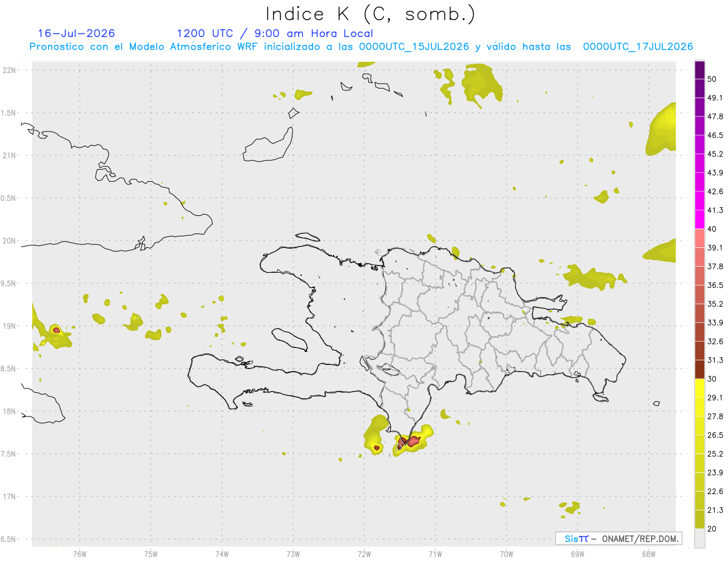Click the "17N" latitude label

(x=10, y=497)
